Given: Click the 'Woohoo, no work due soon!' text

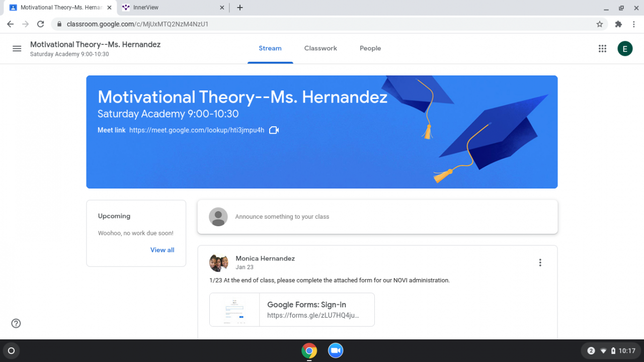Looking at the screenshot, I should point(136,233).
